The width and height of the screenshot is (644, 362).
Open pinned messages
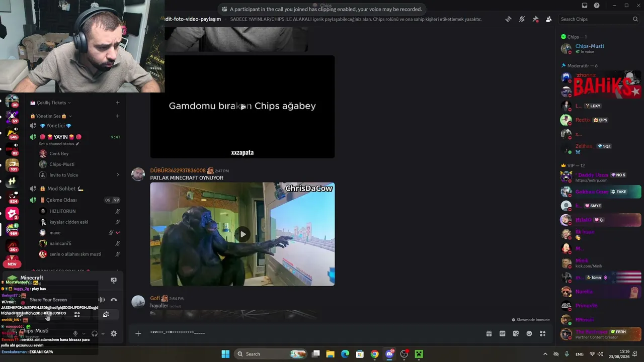pos(535,19)
